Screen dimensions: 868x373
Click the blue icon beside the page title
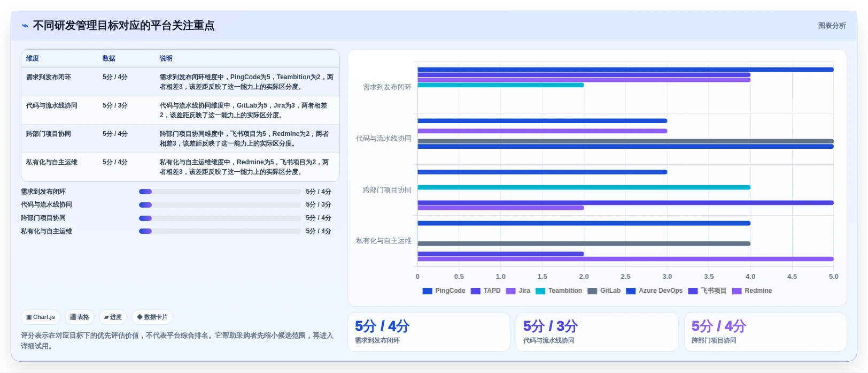(25, 26)
